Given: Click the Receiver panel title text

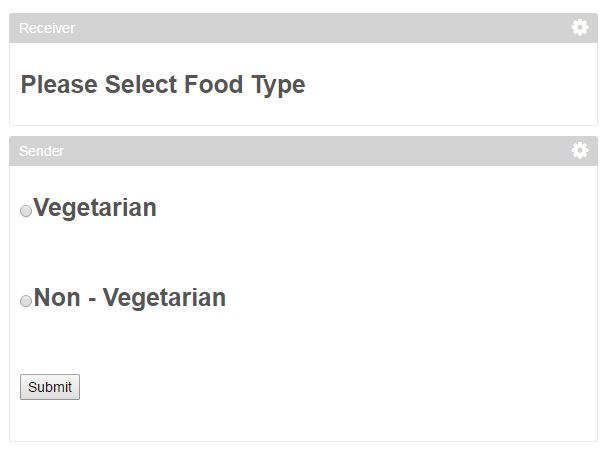Looking at the screenshot, I should tap(47, 28).
